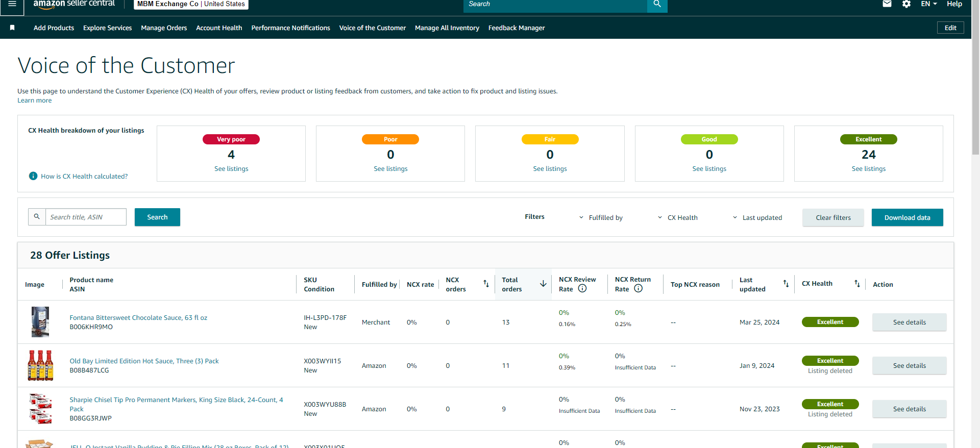The height and width of the screenshot is (448, 980).
Task: Select Voice of the Customer nav item
Action: (x=373, y=28)
